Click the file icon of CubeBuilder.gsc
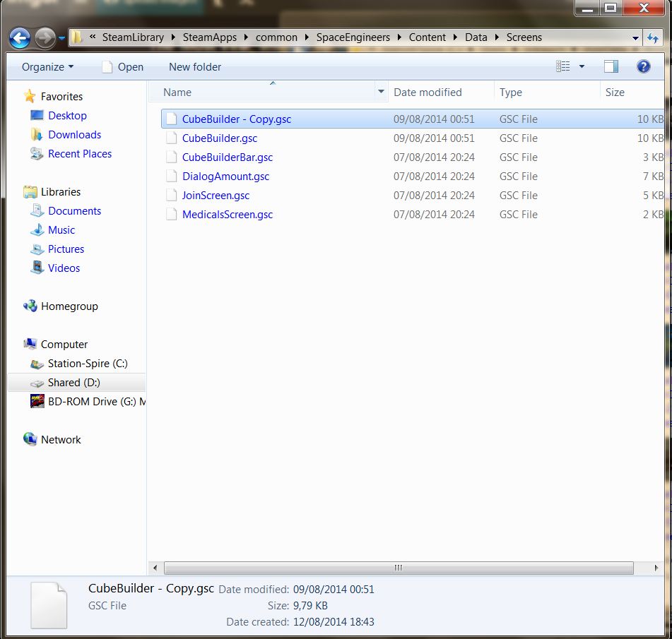Screen dimensions: 672x639 point(172,138)
